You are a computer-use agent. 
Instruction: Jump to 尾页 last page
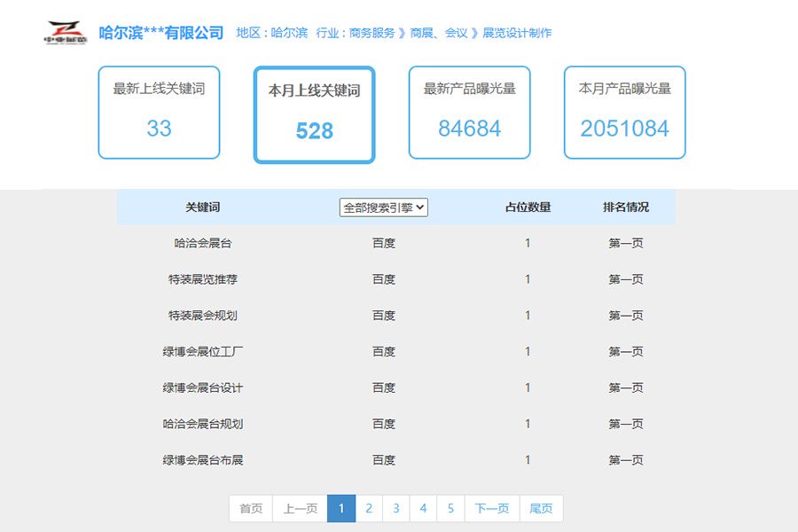click(540, 508)
